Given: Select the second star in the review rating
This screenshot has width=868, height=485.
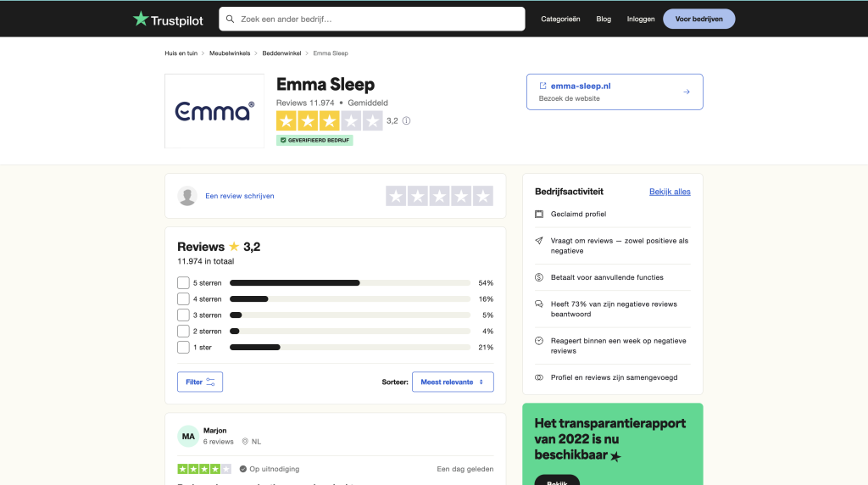Looking at the screenshot, I should [417, 196].
